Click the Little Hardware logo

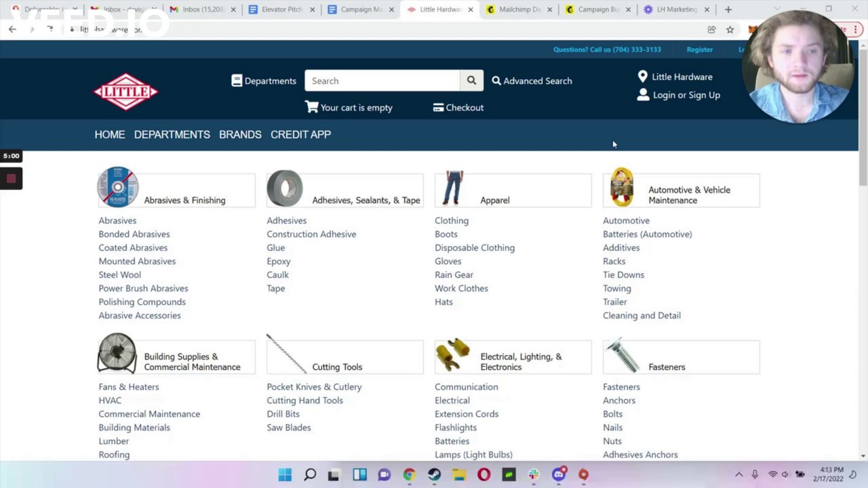pos(126,91)
